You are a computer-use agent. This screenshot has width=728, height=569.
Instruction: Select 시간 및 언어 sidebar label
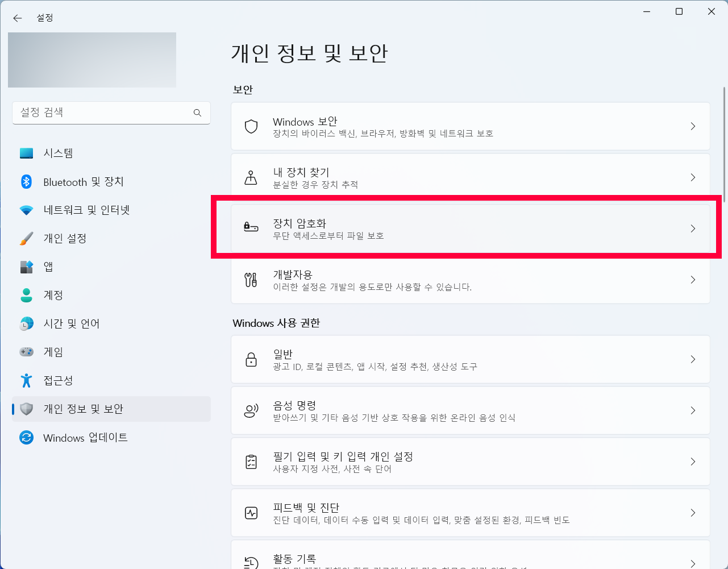72,323
